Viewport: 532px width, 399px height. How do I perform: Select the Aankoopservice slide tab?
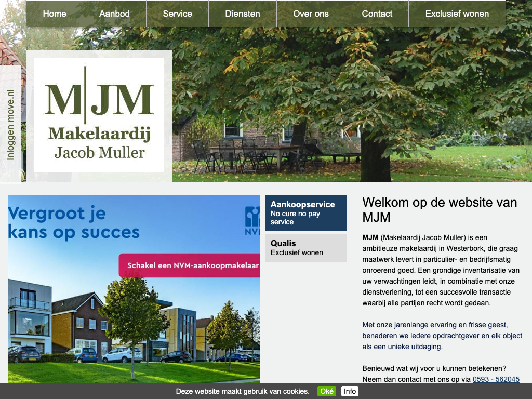(306, 213)
